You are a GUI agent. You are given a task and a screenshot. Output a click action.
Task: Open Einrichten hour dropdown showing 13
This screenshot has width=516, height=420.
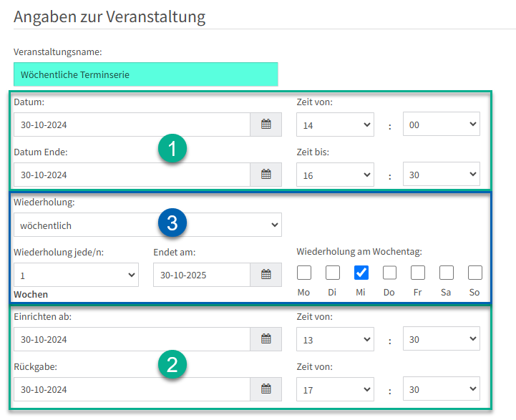click(335, 339)
